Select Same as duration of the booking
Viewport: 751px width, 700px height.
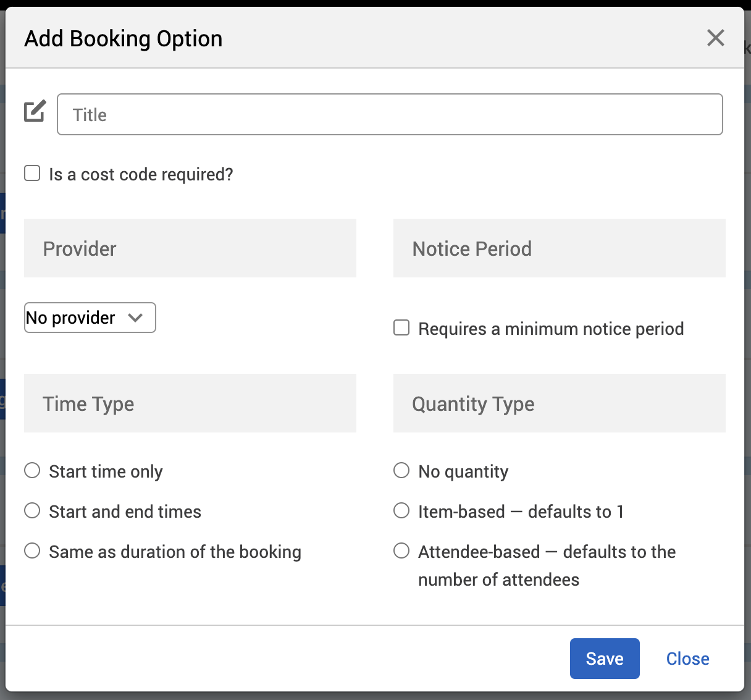point(32,551)
